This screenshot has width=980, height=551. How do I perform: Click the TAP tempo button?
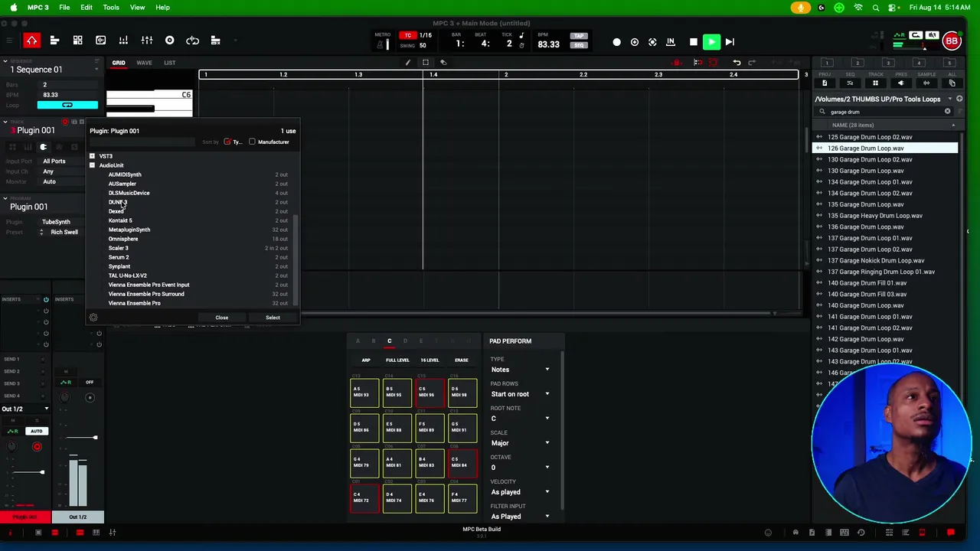click(x=578, y=36)
